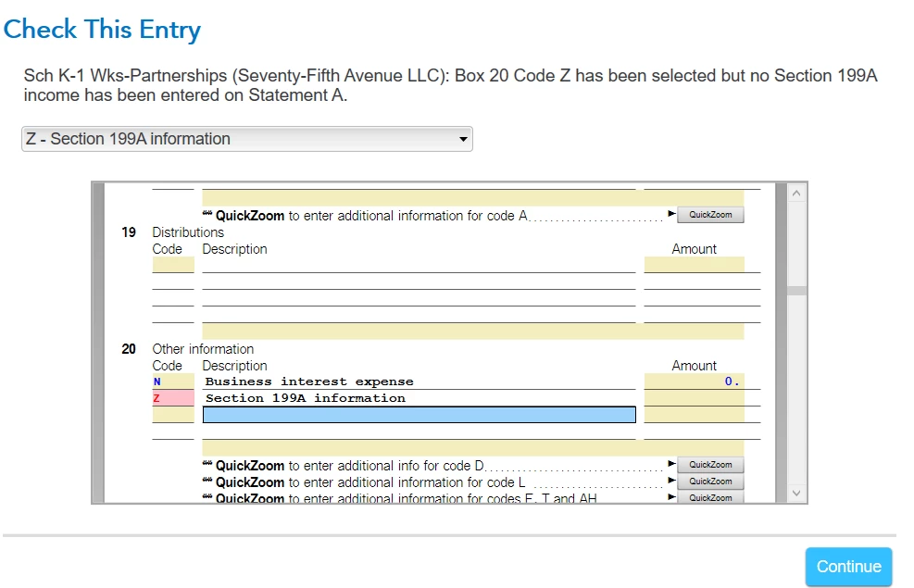Image resolution: width=914 pixels, height=588 pixels.
Task: Click the form scrollbar up arrow
Action: click(x=796, y=193)
